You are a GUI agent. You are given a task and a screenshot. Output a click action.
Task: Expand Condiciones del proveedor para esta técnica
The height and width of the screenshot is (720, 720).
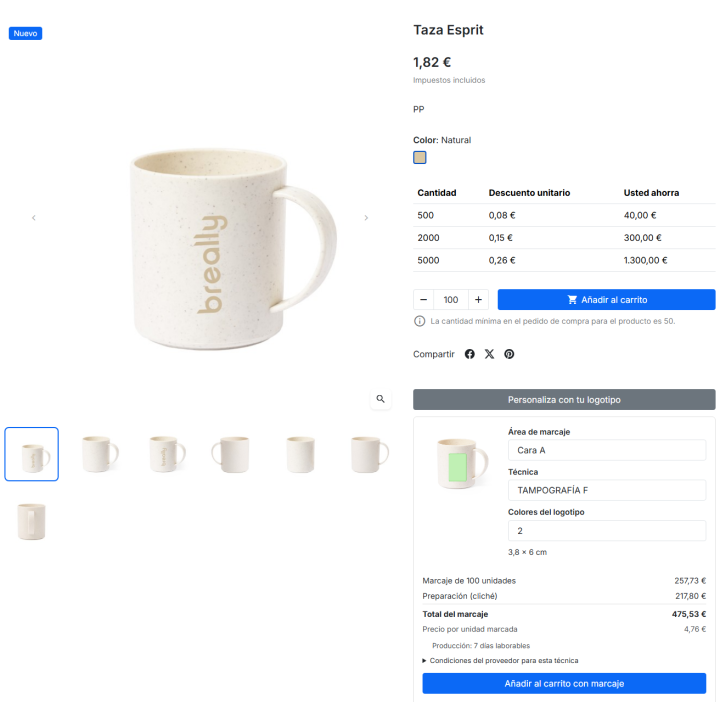click(501, 661)
